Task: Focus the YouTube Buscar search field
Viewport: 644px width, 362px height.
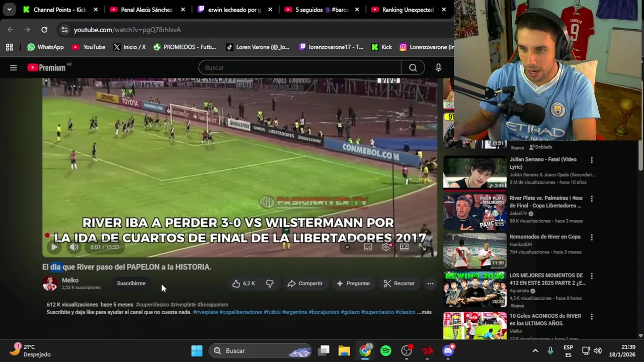Action: (300, 67)
